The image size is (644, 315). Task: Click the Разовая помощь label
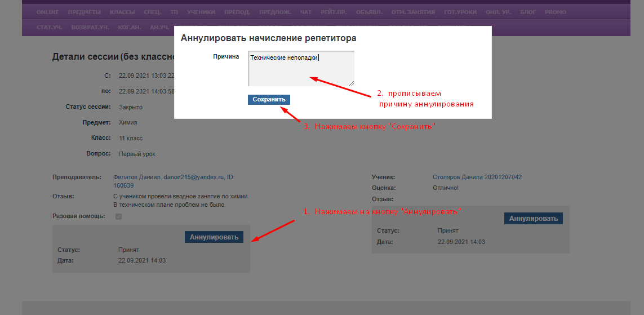pyautogui.click(x=78, y=216)
